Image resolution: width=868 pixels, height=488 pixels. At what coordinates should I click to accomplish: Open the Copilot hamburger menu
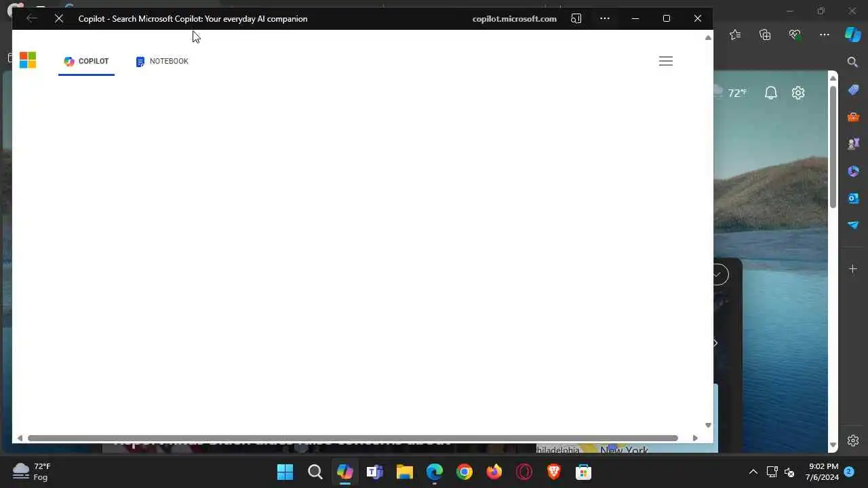666,61
